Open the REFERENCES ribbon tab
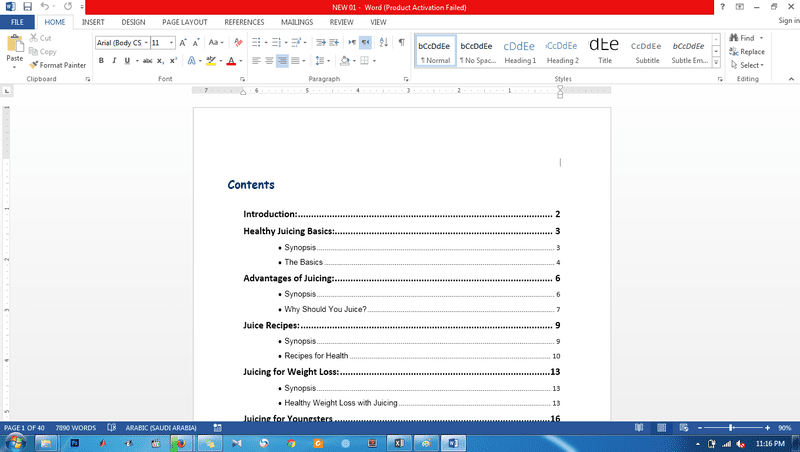This screenshot has width=800, height=452. click(244, 21)
